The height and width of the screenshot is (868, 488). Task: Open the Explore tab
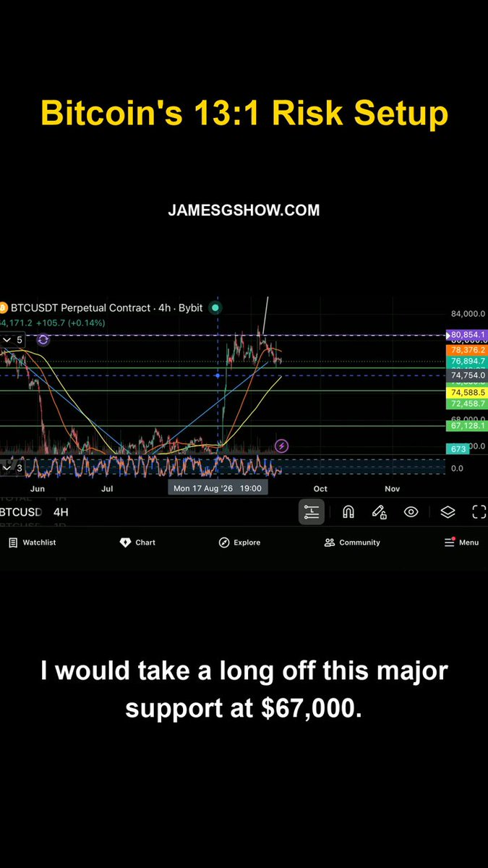239,542
